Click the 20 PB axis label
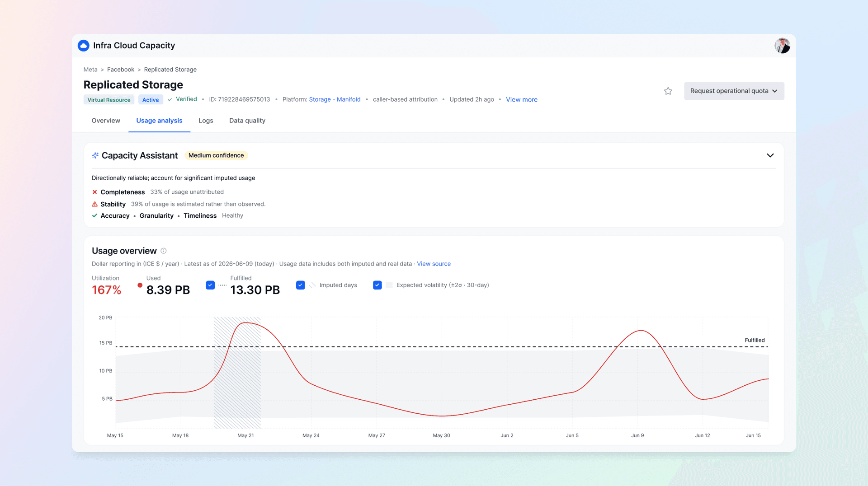This screenshot has height=486, width=868. point(105,318)
